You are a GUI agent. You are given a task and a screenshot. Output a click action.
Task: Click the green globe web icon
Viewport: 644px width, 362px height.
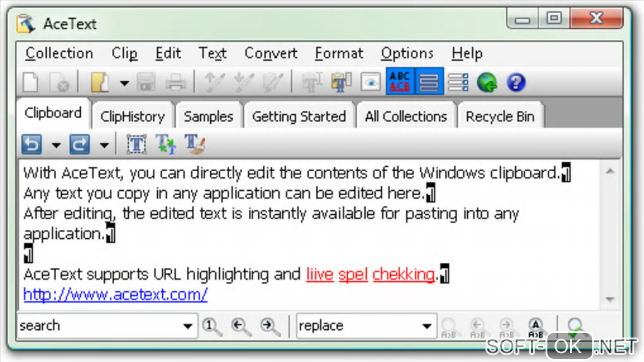point(487,82)
